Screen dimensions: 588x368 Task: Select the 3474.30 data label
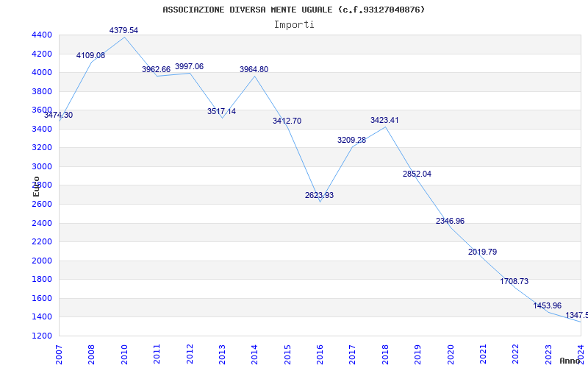coord(59,116)
